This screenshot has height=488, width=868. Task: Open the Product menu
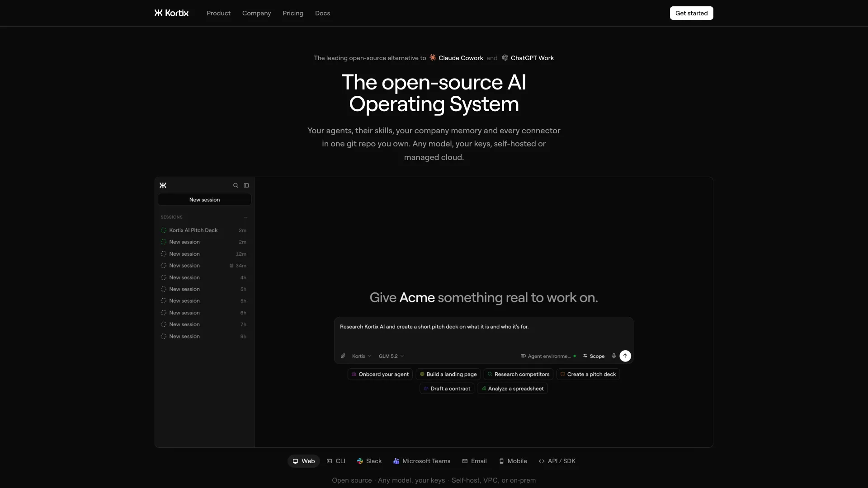coord(218,13)
